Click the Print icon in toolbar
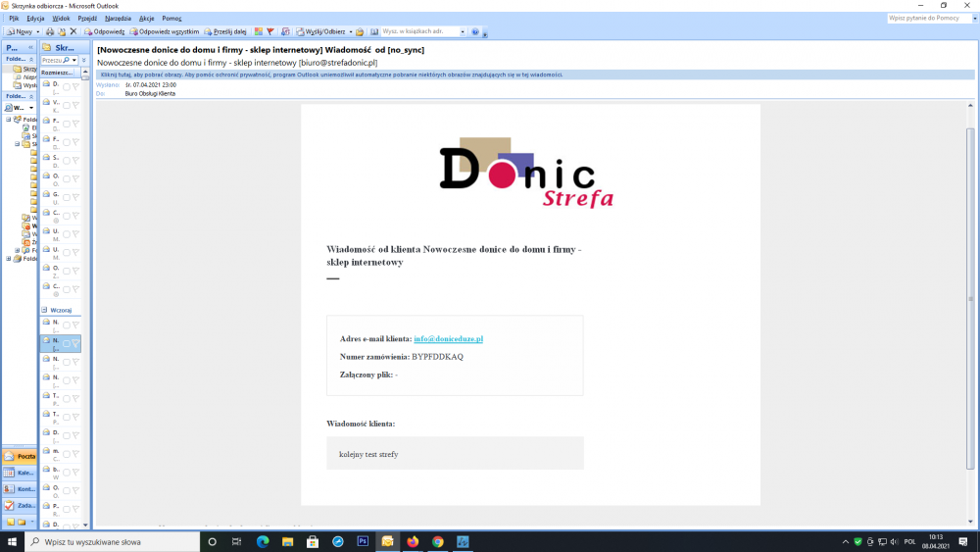980x552 pixels. (49, 31)
